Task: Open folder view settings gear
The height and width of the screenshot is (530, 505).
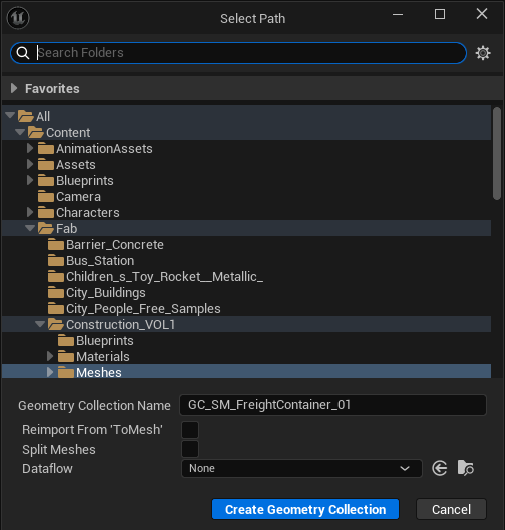Action: pos(483,53)
